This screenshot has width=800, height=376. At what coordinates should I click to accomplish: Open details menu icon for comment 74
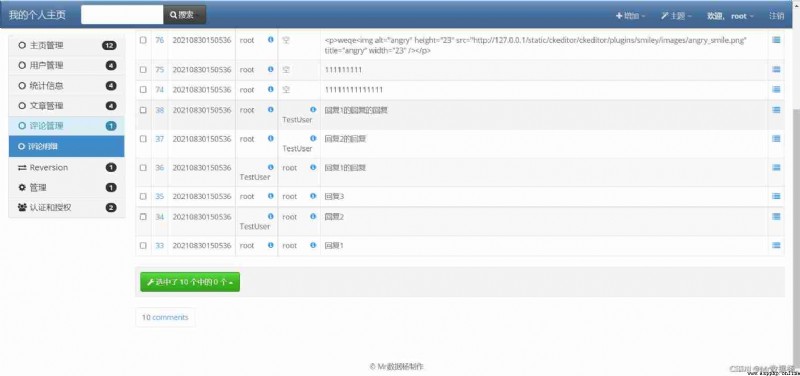(x=776, y=89)
